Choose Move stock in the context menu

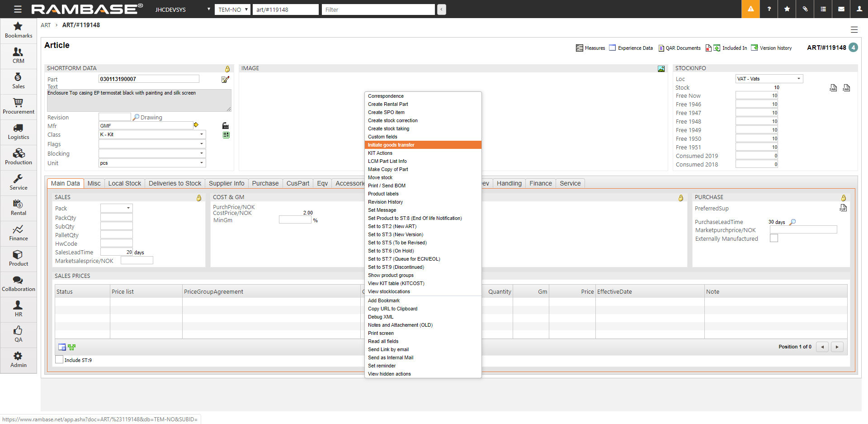tap(380, 177)
